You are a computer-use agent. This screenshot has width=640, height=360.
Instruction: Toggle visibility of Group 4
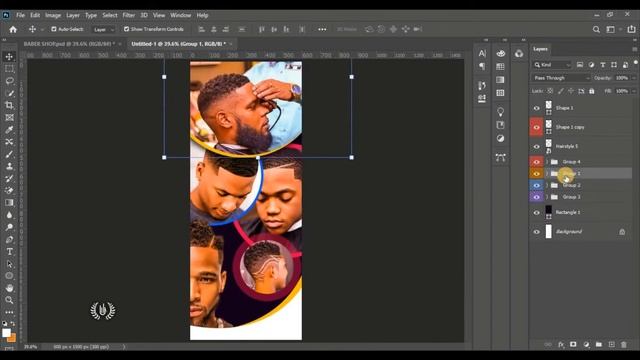pyautogui.click(x=536, y=162)
